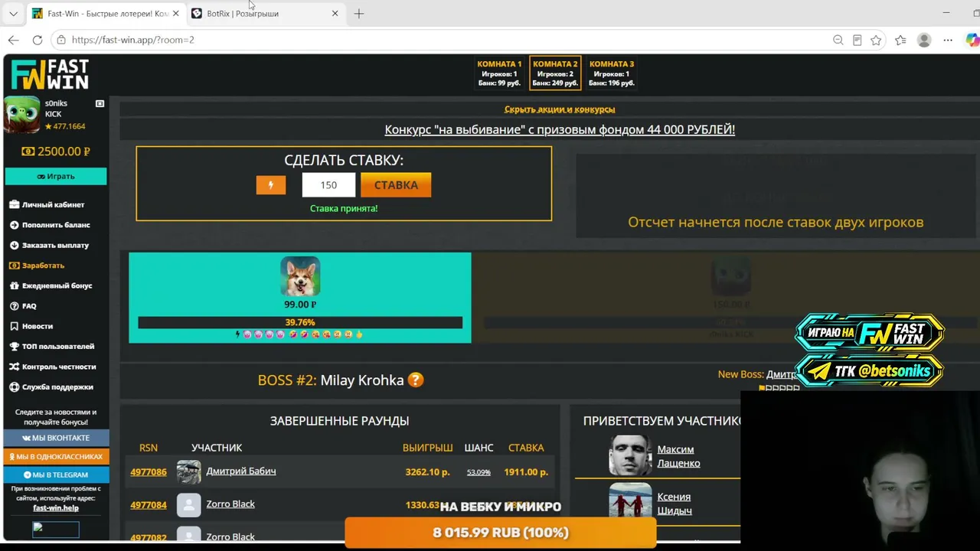Open a new browser tab with plus
This screenshot has width=980, height=551.
point(359,14)
